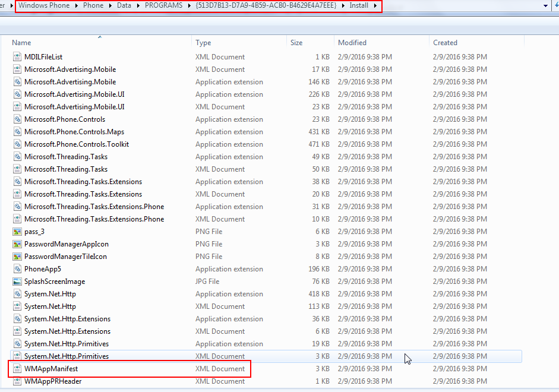Click the pass_3 PNG image icon
Image resolution: width=559 pixels, height=392 pixels.
click(x=17, y=232)
